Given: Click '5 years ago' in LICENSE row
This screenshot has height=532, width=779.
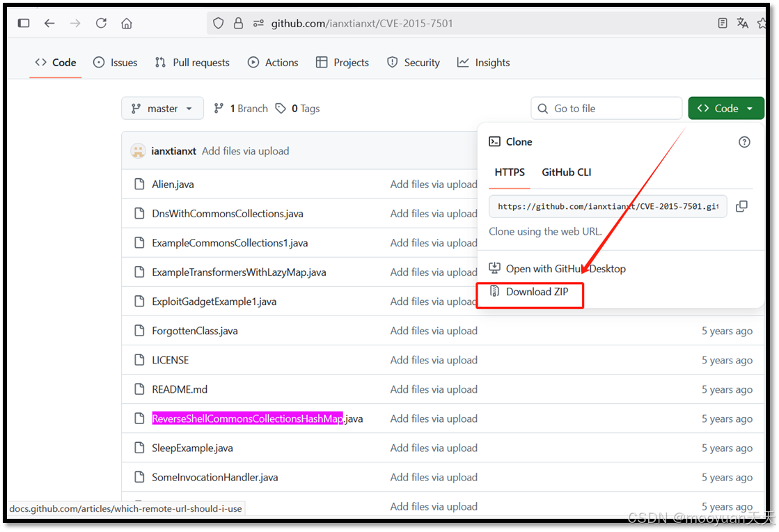Looking at the screenshot, I should point(727,360).
